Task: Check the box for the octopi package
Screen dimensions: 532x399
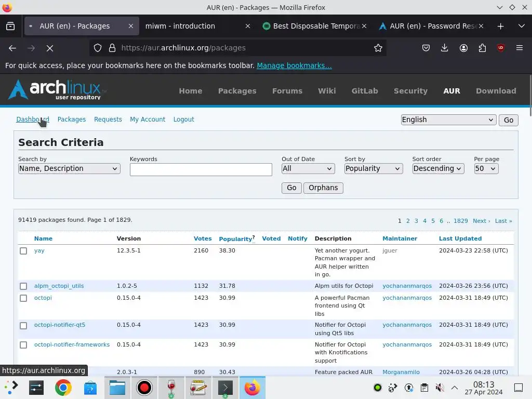Action: pyautogui.click(x=23, y=298)
